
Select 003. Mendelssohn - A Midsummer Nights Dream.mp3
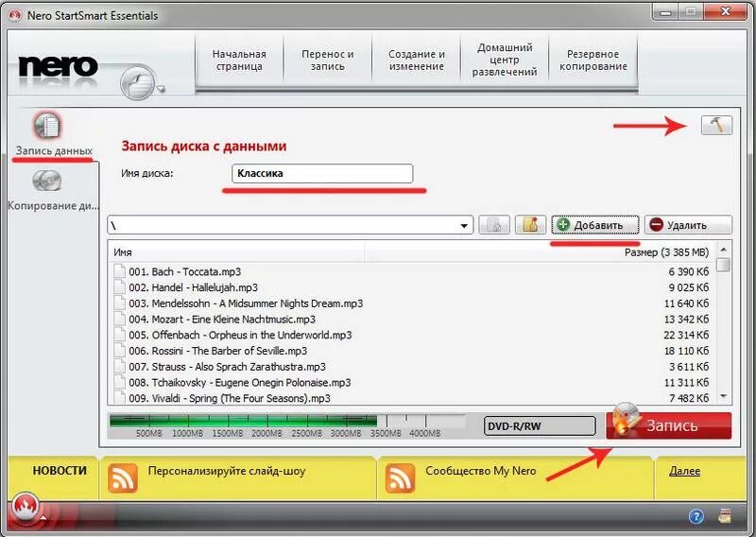246,303
